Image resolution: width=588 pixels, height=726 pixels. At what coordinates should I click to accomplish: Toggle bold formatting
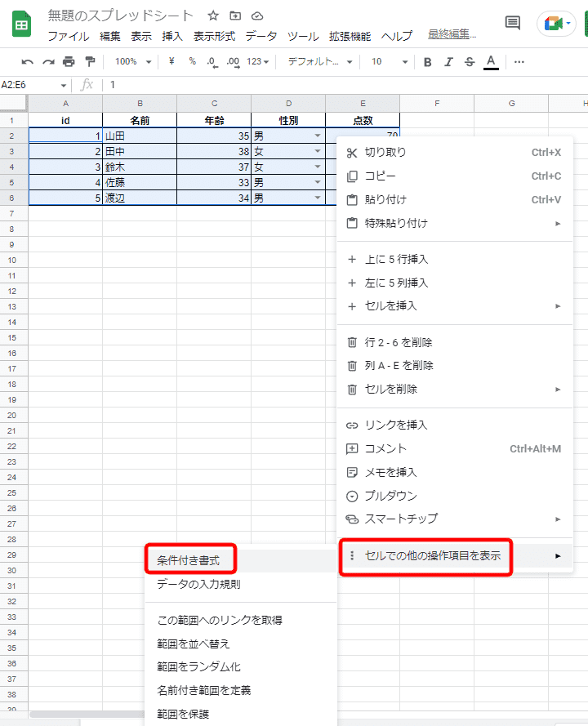(x=427, y=61)
